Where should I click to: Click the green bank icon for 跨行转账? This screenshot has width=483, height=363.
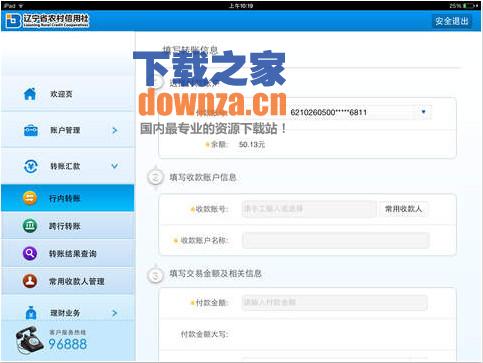point(30,226)
